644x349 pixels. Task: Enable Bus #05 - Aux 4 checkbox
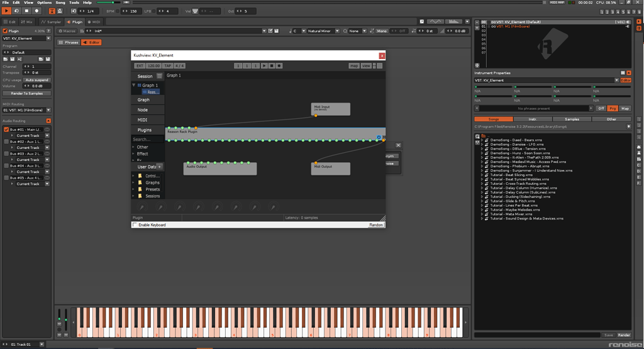(6, 178)
